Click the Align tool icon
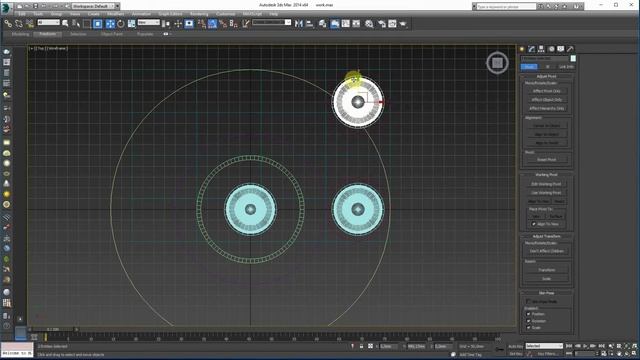640x360 pixels. (x=309, y=24)
